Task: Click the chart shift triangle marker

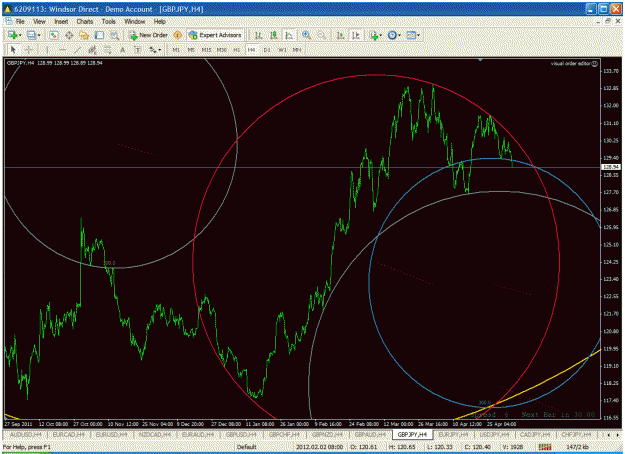Action: [x=480, y=60]
